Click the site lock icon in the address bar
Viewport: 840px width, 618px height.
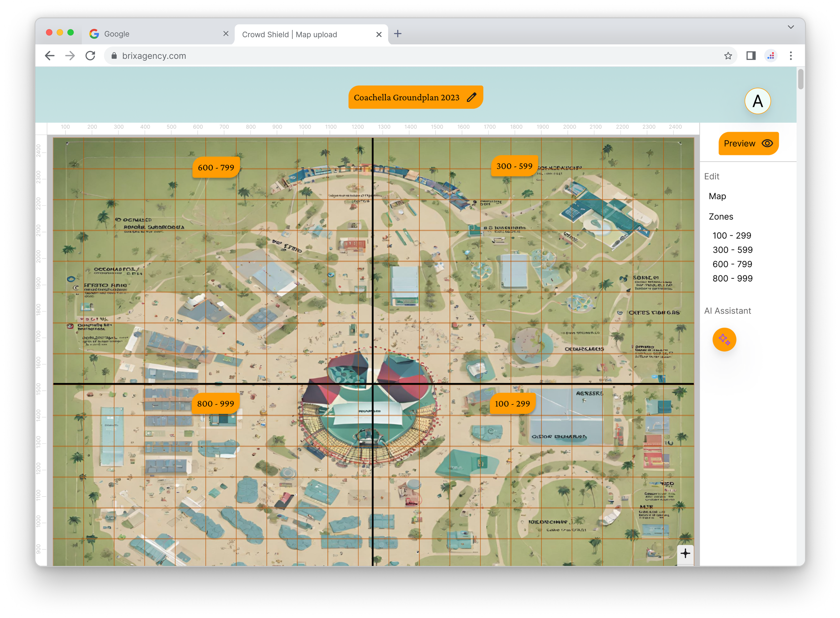point(114,56)
